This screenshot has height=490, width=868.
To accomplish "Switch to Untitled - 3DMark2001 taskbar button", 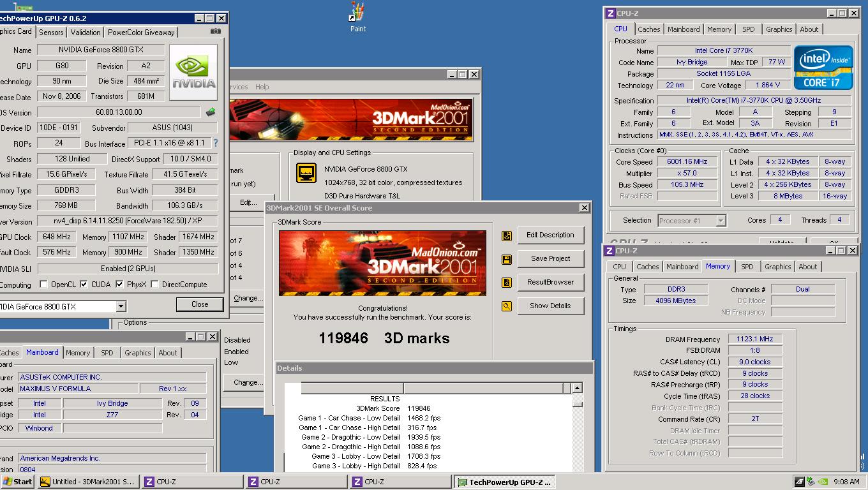I will (88, 482).
